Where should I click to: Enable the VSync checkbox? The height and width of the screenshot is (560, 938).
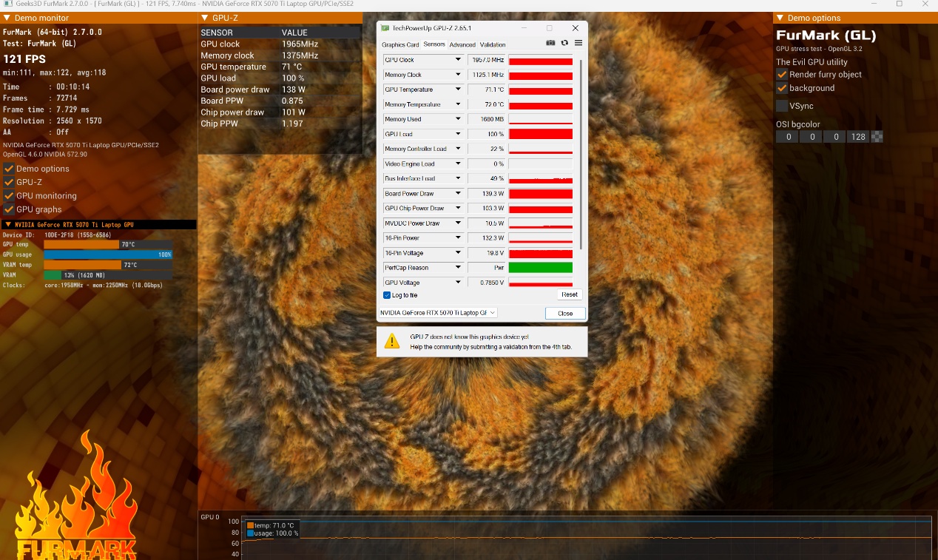coord(782,106)
